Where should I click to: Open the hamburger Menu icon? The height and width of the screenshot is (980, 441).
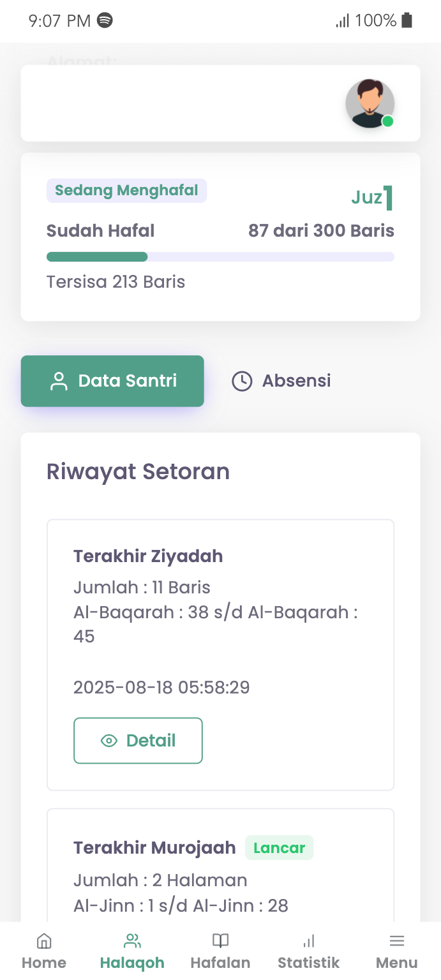[396, 940]
